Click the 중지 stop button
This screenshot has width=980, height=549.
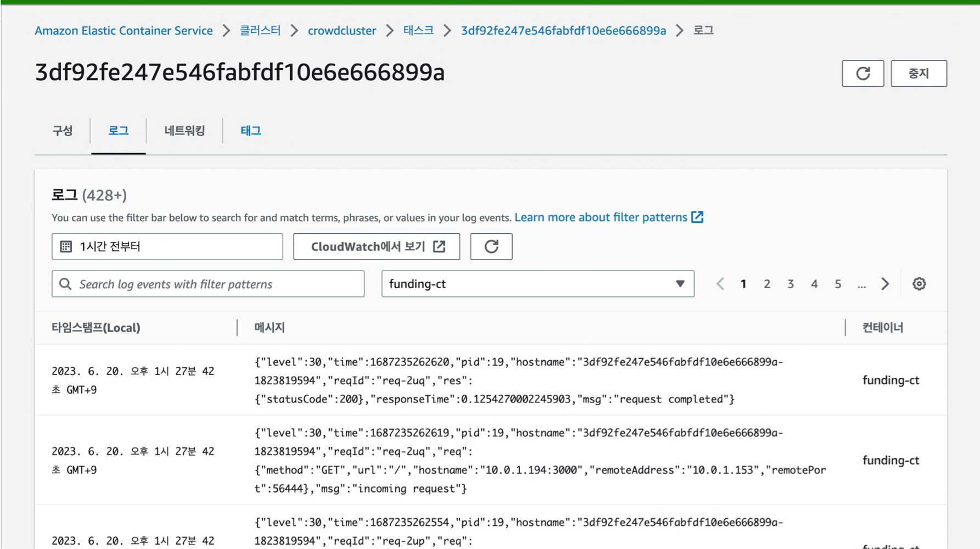tap(919, 74)
